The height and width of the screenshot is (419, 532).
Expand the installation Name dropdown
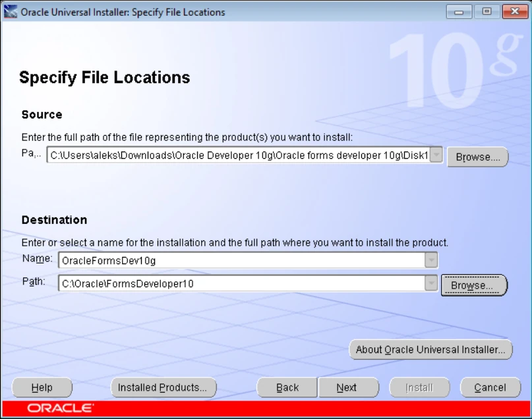point(431,260)
